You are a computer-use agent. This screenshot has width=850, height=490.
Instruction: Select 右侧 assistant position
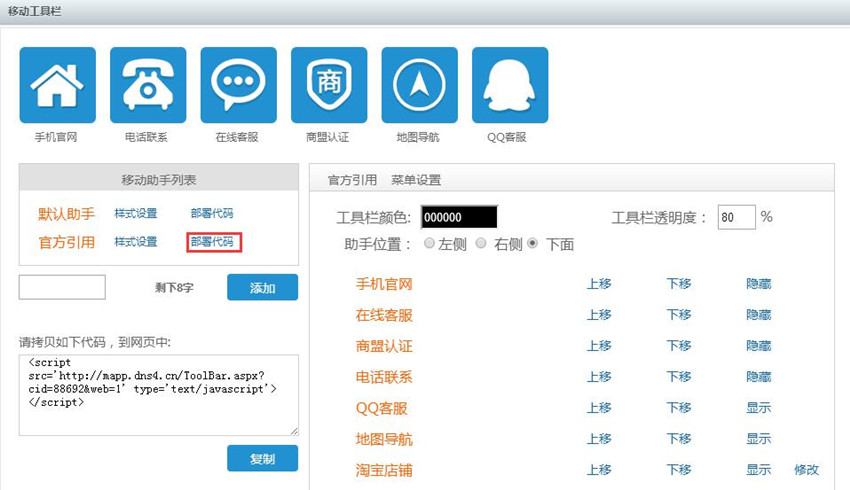click(x=481, y=243)
